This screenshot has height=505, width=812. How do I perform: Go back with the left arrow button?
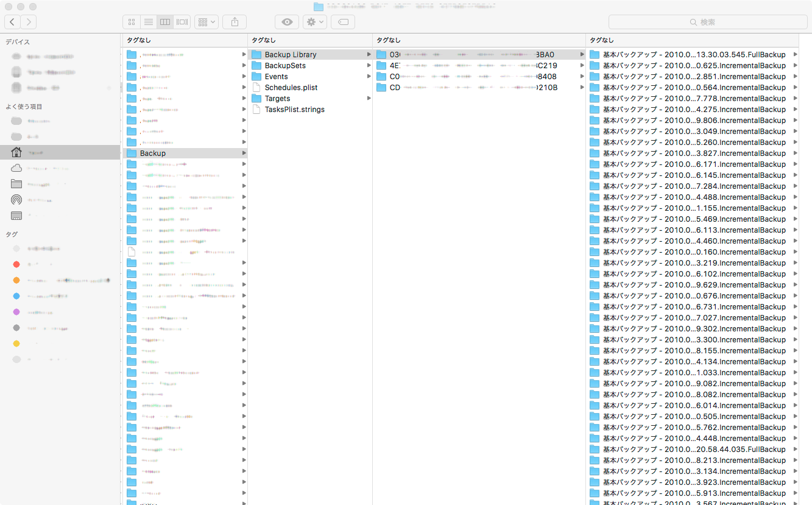(12, 22)
